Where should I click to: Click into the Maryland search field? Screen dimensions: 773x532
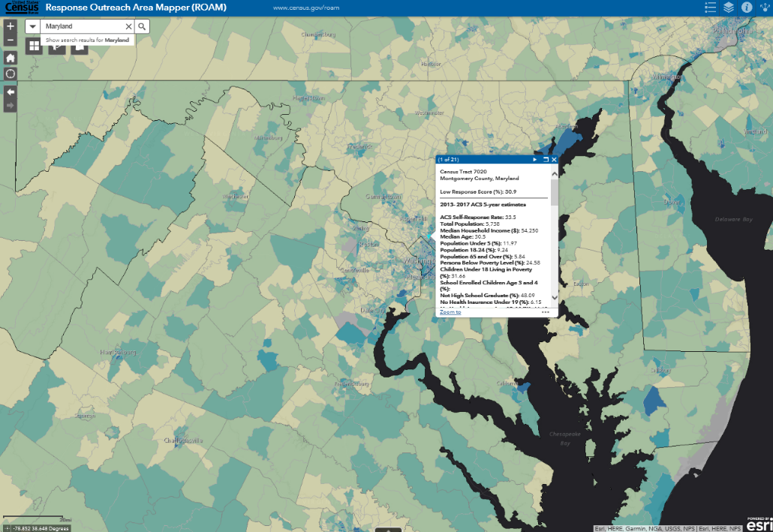pyautogui.click(x=81, y=26)
